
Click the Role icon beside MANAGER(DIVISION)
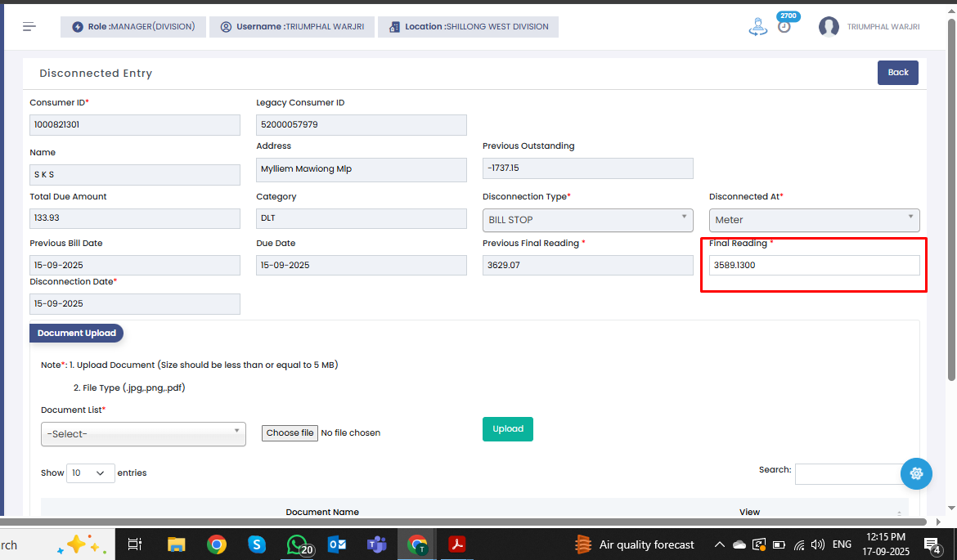click(x=78, y=27)
